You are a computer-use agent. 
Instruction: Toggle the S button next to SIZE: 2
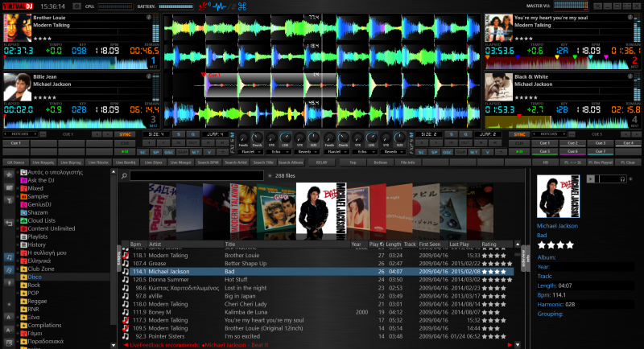451,134
